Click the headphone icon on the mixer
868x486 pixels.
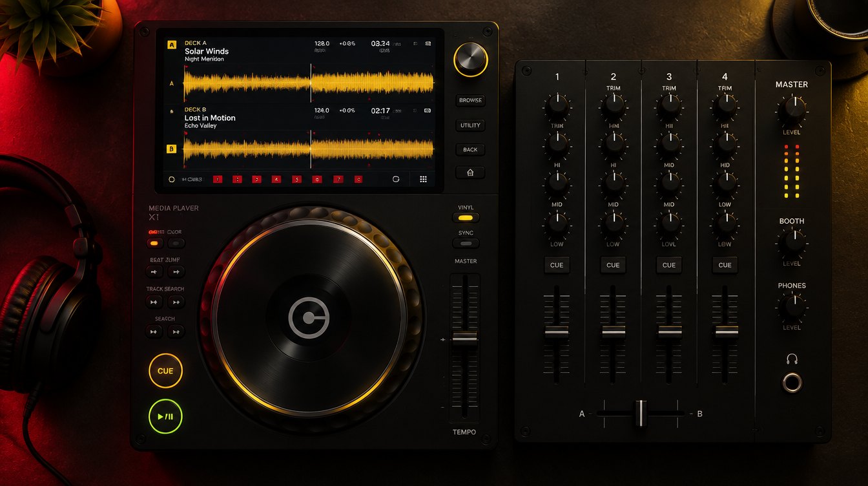pos(792,359)
